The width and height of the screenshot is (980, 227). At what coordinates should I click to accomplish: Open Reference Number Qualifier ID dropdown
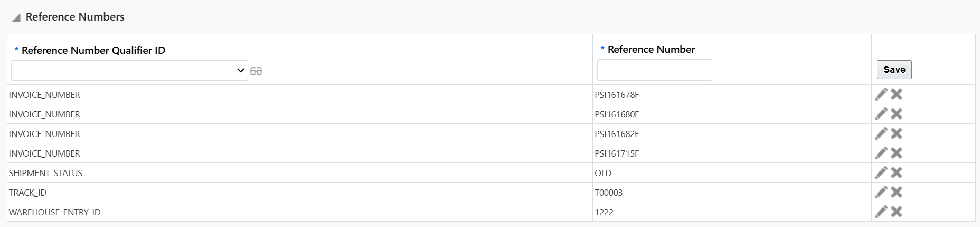(129, 70)
